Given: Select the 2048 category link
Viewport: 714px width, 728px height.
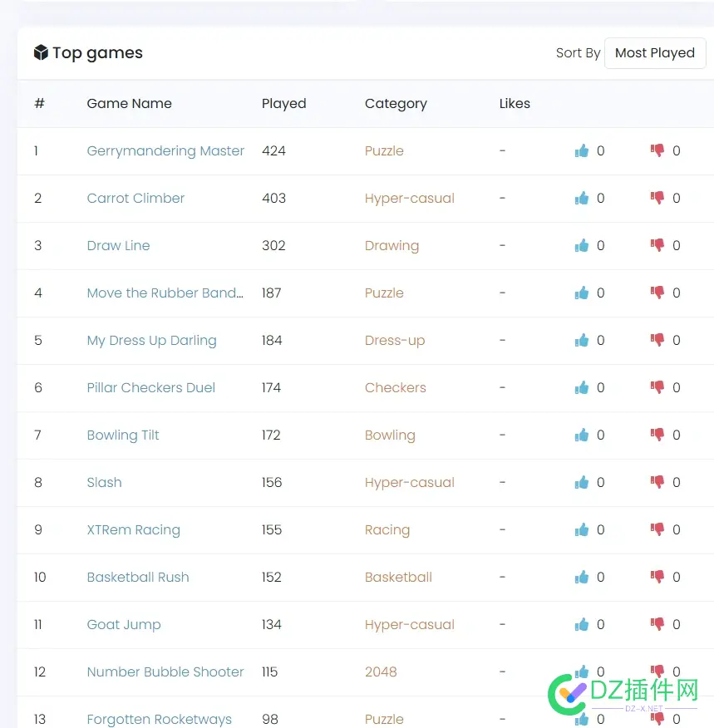Looking at the screenshot, I should click(x=381, y=671).
